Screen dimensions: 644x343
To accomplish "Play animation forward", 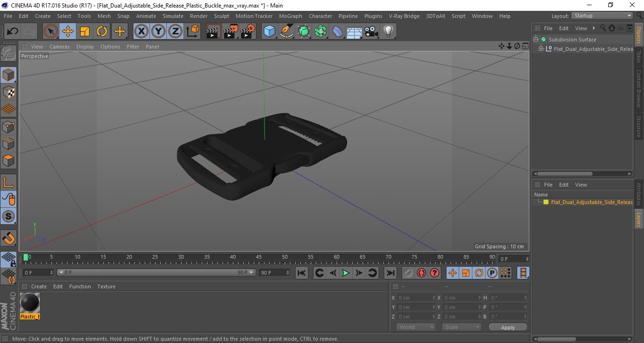I will [346, 273].
